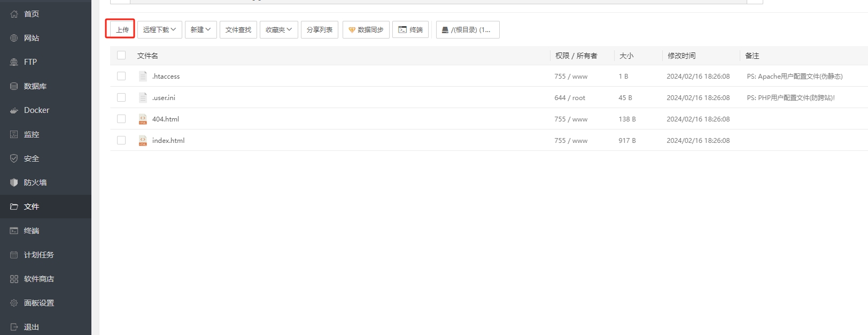Screen dimensions: 868x335
Task: Go to 计划任务 in sidebar
Action: [38, 255]
